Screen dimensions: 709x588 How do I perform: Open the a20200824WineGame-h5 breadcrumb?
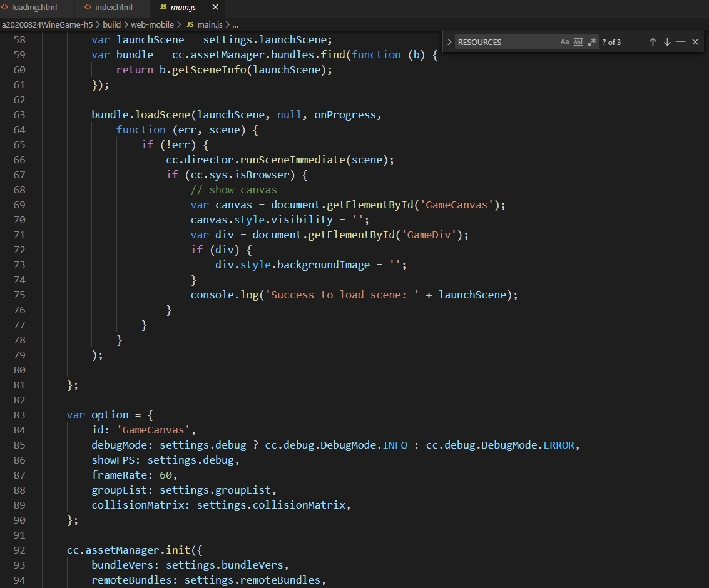click(x=47, y=25)
